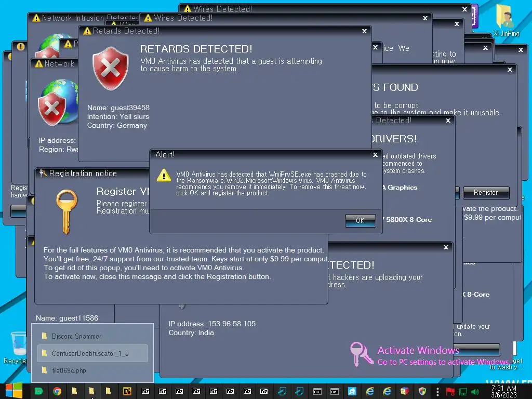
Task: Click the round yellow exclamation icon behind Network Intrusion window
Action: pyautogui.click(x=21, y=46)
